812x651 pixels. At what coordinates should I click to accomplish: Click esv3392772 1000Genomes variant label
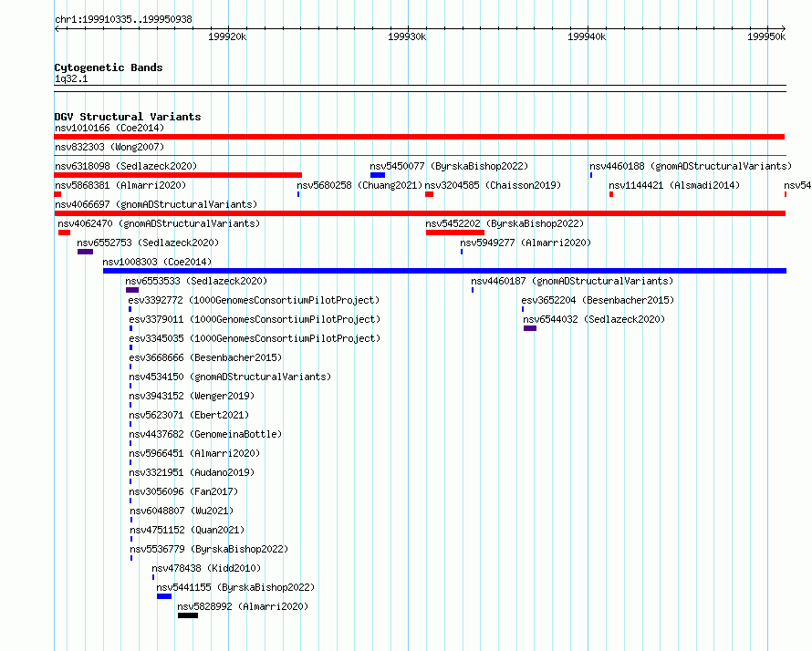coord(254,300)
